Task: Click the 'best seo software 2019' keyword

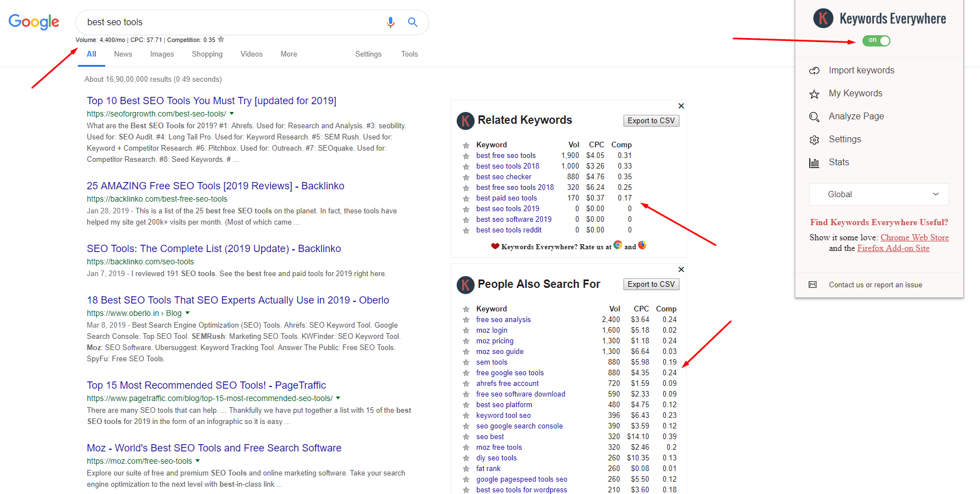Action: (x=514, y=220)
